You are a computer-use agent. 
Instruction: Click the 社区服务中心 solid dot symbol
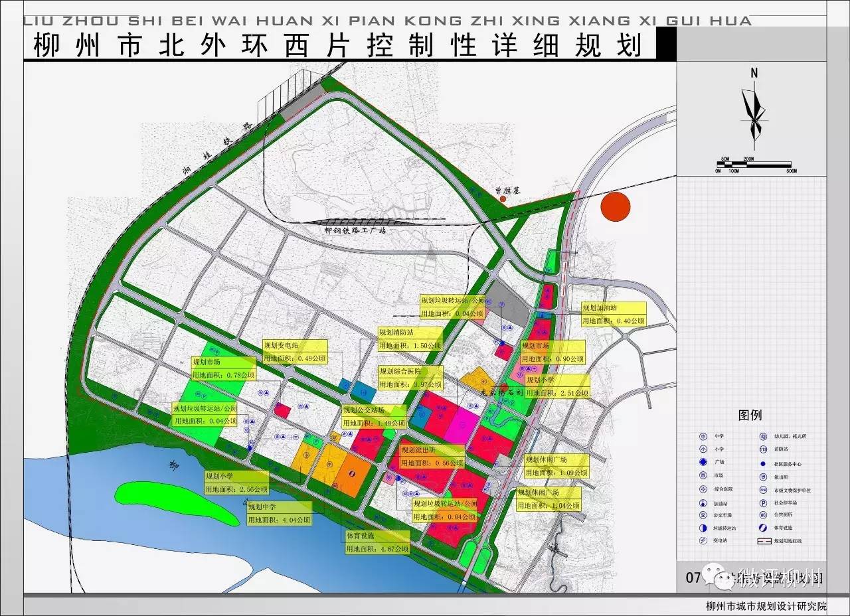pos(764,463)
